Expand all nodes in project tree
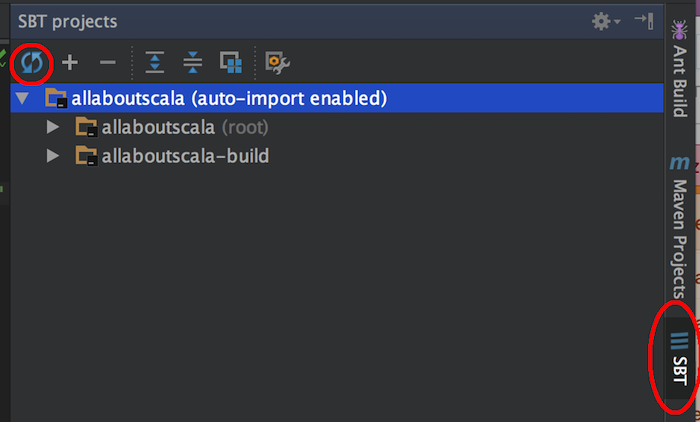The image size is (700, 422). (x=155, y=62)
